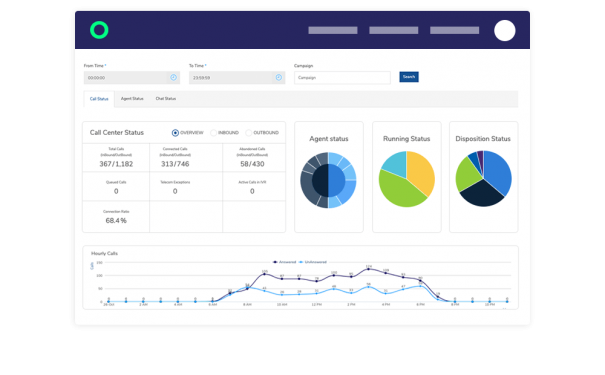Click the Queued Calls zero value

coord(116,191)
